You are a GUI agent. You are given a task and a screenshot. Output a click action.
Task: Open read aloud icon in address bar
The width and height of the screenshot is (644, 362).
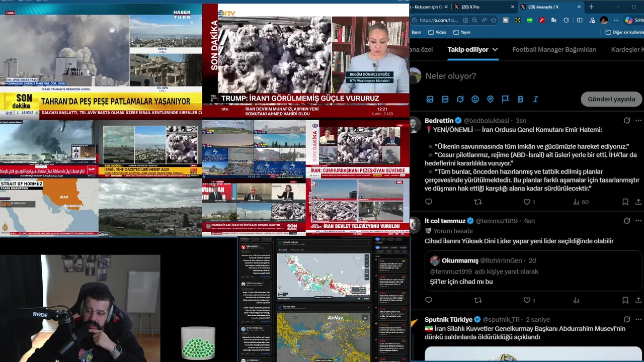(x=484, y=20)
